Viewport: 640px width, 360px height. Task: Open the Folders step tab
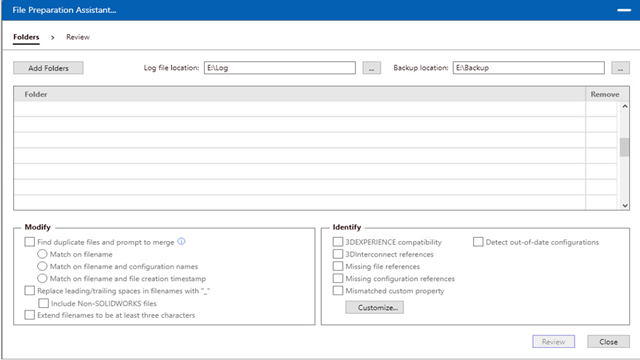tap(26, 37)
